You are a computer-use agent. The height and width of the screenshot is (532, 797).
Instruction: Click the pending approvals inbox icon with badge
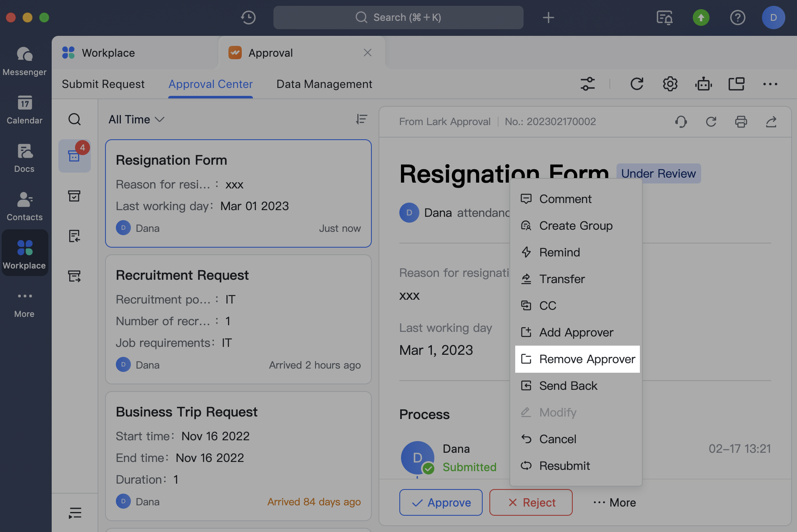[74, 156]
